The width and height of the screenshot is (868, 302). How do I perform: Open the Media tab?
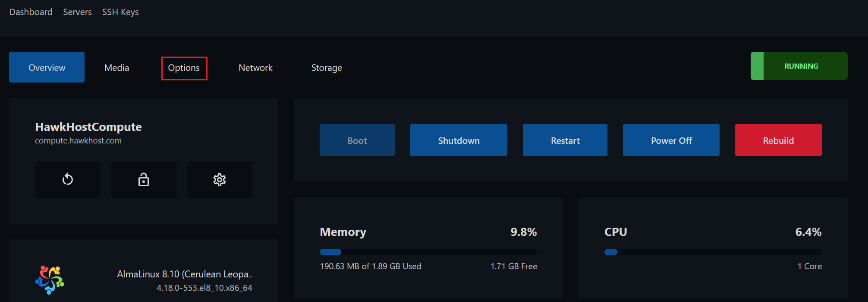click(116, 68)
